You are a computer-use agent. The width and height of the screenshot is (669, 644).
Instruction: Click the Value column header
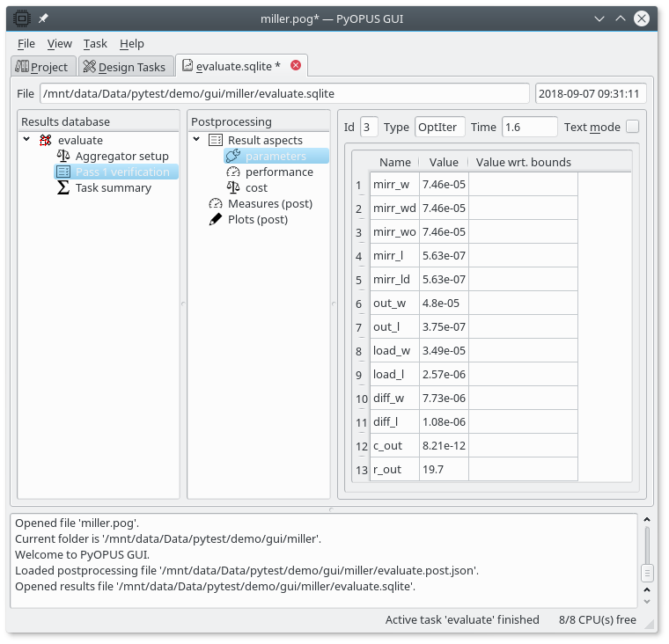click(x=444, y=162)
